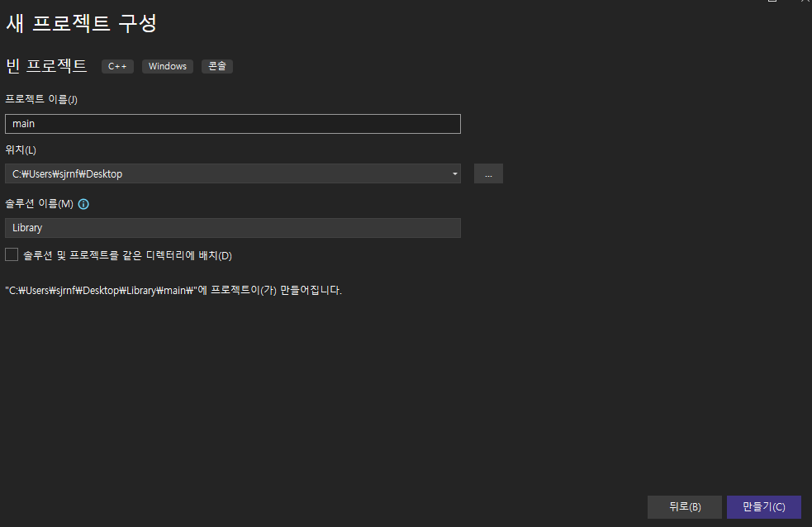Tick the checkbox to place solution and project together

point(12,254)
